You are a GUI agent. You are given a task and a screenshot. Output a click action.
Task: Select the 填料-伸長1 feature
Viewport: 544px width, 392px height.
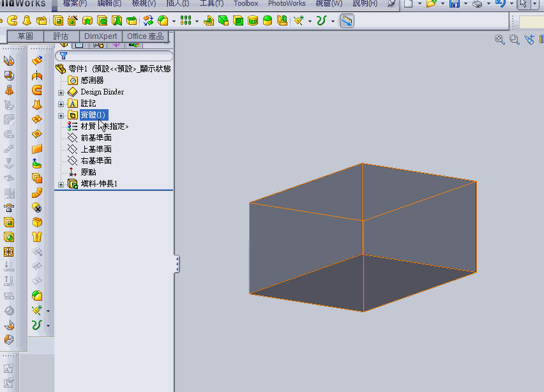(93, 184)
